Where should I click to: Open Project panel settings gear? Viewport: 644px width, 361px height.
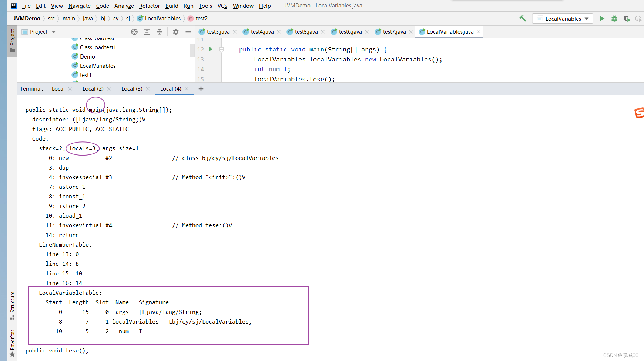176,32
